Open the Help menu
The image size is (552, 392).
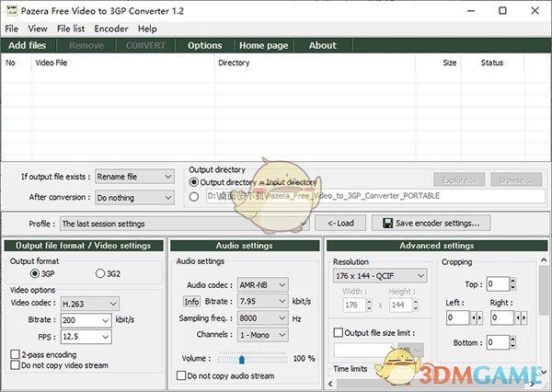pos(147,29)
